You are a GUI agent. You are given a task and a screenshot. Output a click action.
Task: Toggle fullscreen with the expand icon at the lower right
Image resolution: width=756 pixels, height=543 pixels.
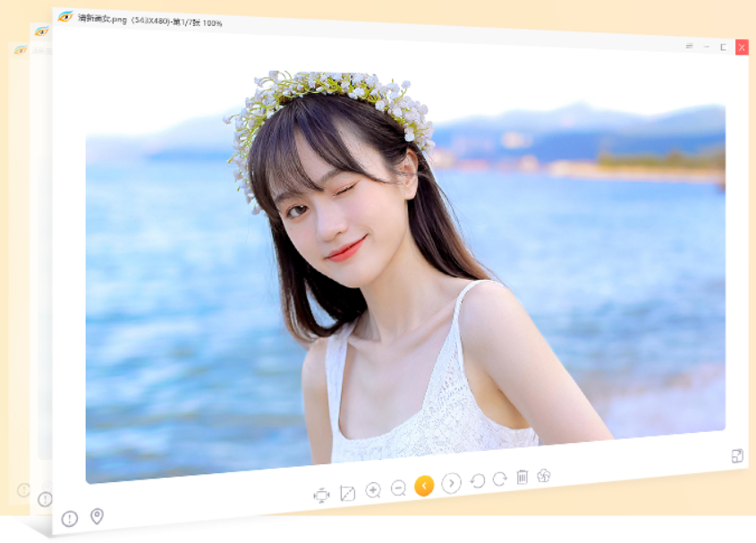[x=737, y=455]
